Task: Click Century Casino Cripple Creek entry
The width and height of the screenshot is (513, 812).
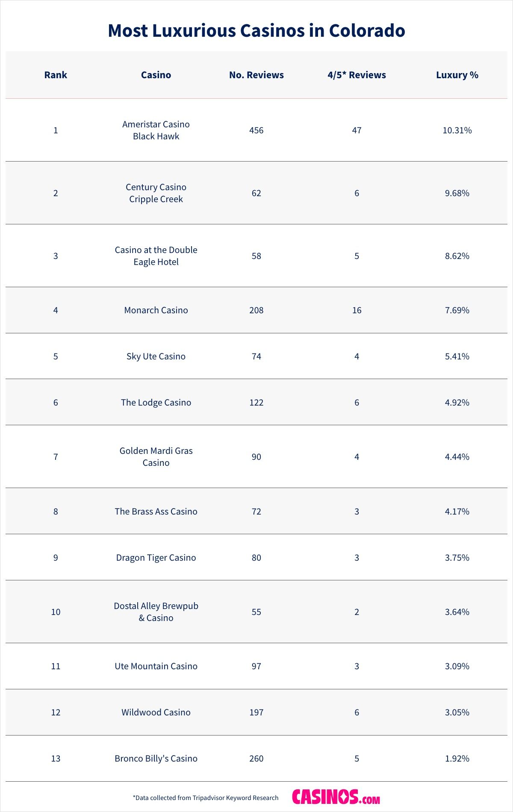Action: pyautogui.click(x=156, y=193)
